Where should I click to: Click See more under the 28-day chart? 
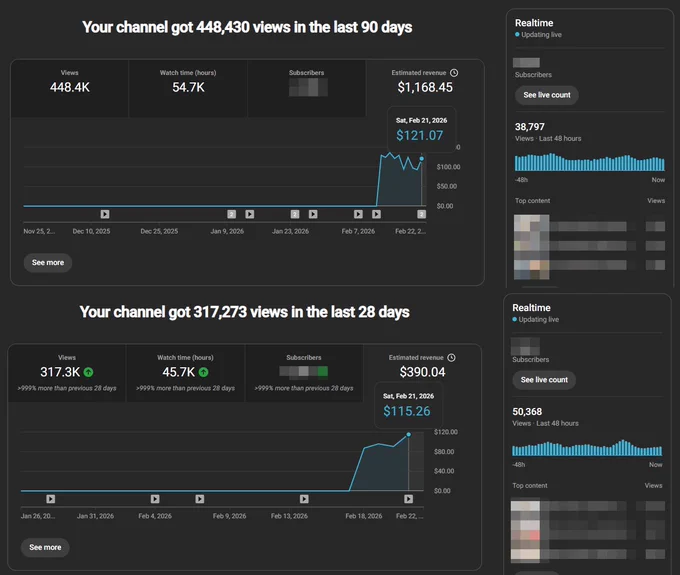(45, 548)
